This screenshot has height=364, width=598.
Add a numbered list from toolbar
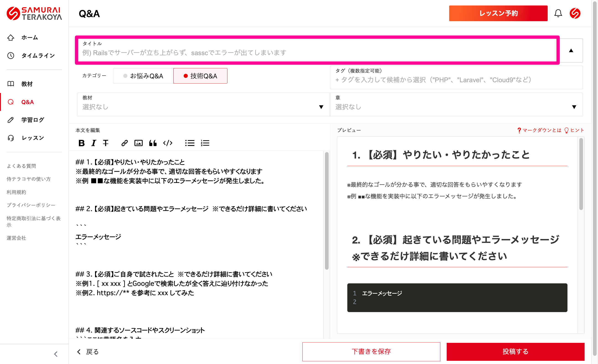point(205,143)
